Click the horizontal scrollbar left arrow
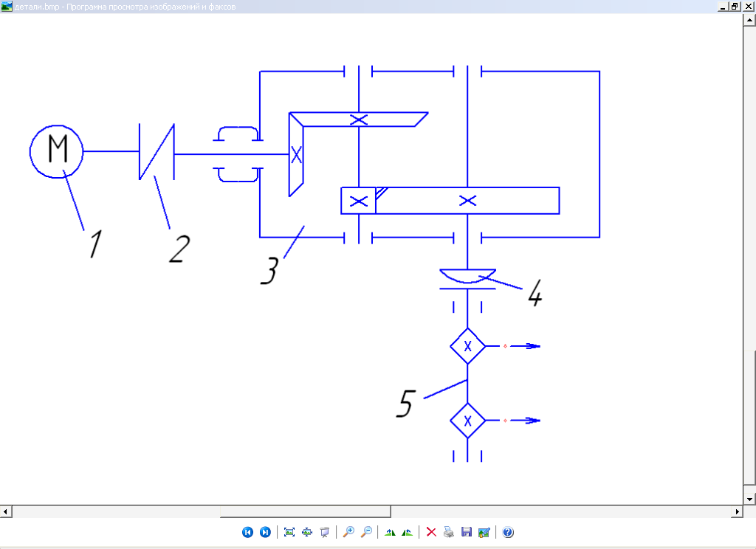The width and height of the screenshot is (756, 549). coord(5,511)
